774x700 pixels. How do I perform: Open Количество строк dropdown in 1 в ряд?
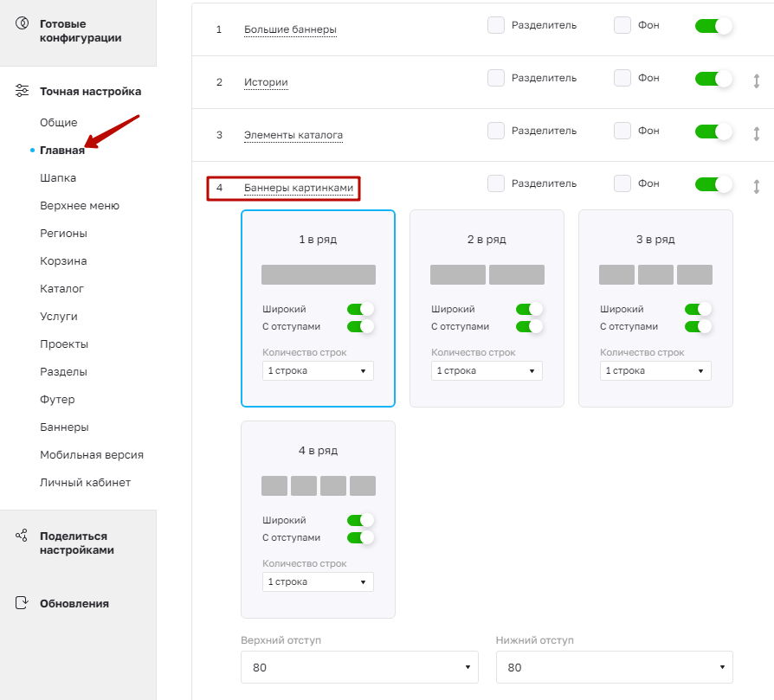pos(318,371)
